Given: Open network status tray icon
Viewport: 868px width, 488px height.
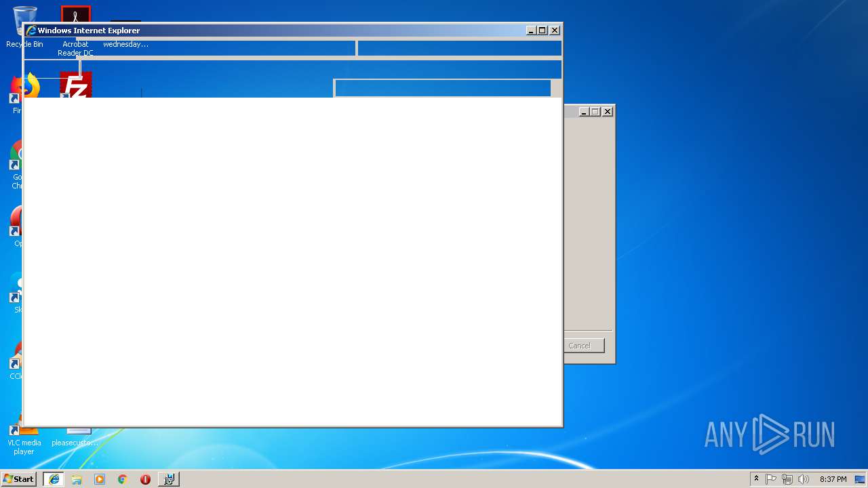Looking at the screenshot, I should [x=787, y=479].
